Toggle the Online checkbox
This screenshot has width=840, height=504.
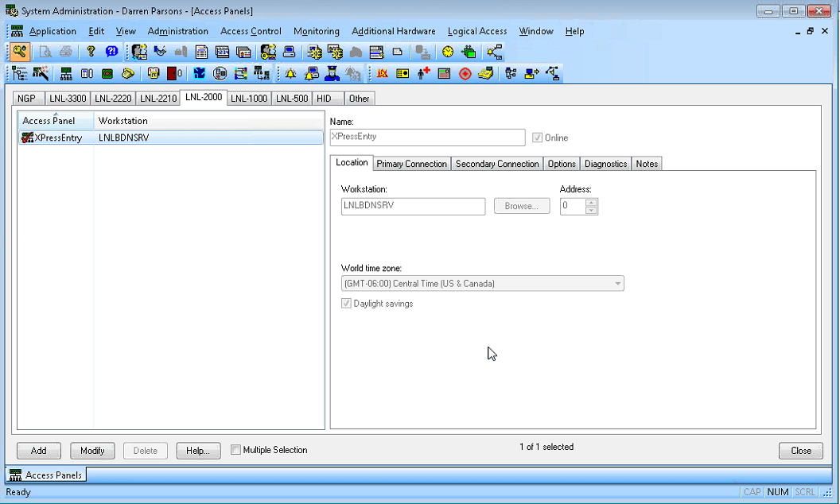(x=538, y=138)
